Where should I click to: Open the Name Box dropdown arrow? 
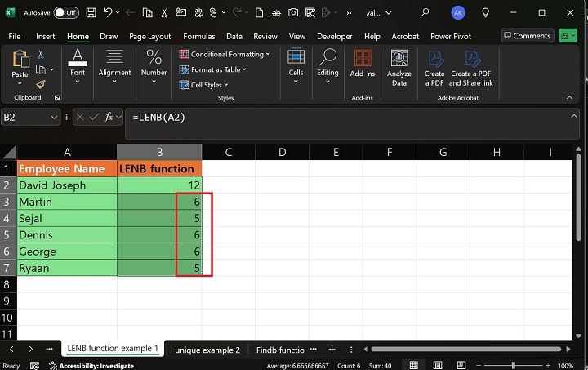[54, 118]
